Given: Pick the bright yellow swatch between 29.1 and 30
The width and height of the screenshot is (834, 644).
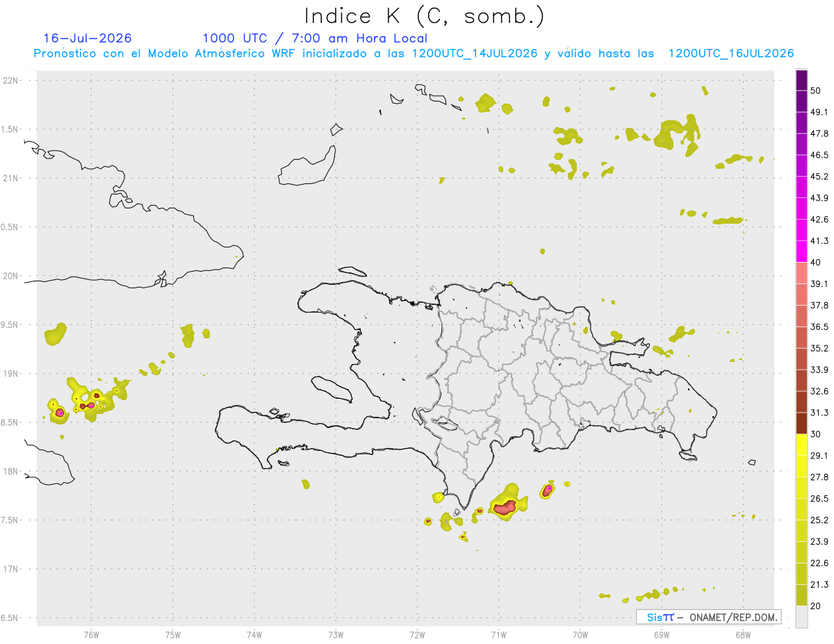Looking at the screenshot, I should (x=801, y=445).
